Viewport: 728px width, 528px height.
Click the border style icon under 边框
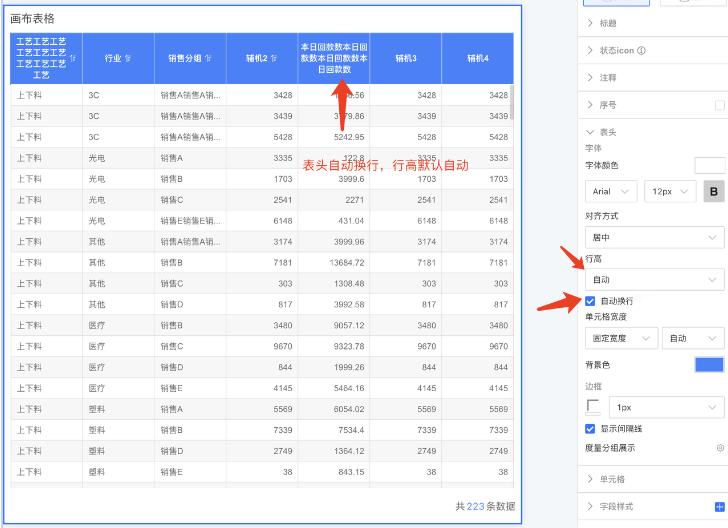pos(593,407)
